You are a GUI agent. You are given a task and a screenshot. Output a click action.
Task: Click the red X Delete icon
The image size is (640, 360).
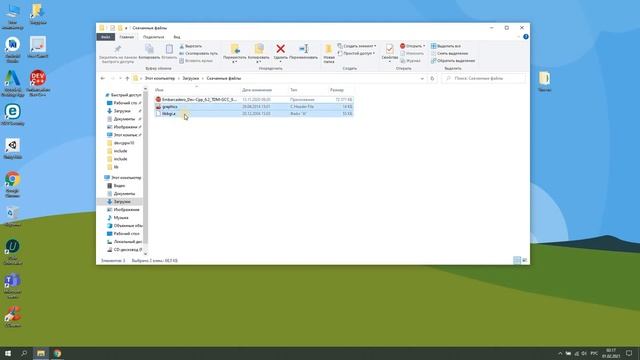click(280, 49)
